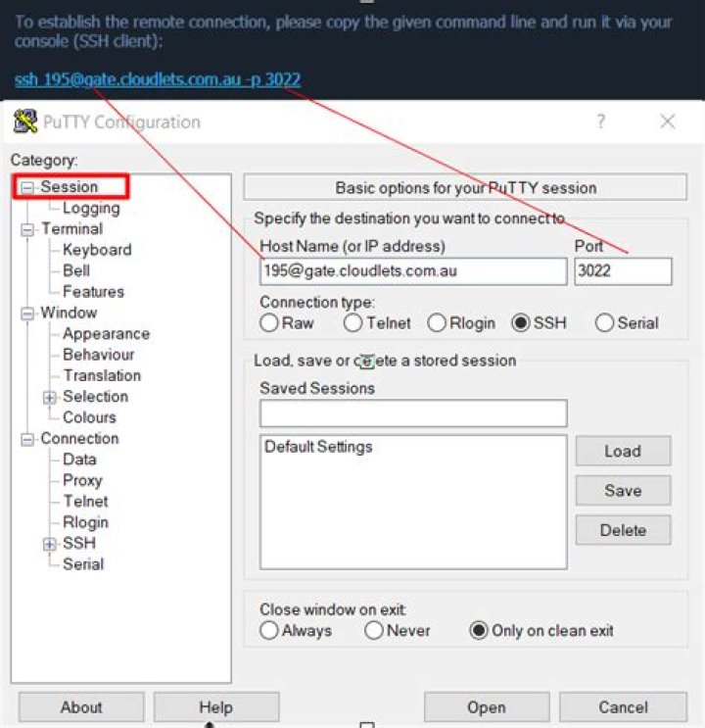Go to Colours under Window

pyautogui.click(x=89, y=417)
